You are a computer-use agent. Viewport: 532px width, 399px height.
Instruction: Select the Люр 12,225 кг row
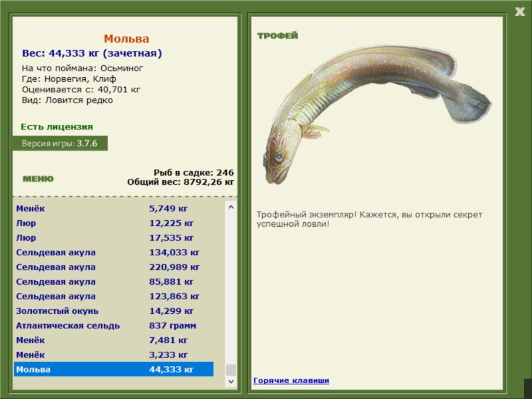114,223
